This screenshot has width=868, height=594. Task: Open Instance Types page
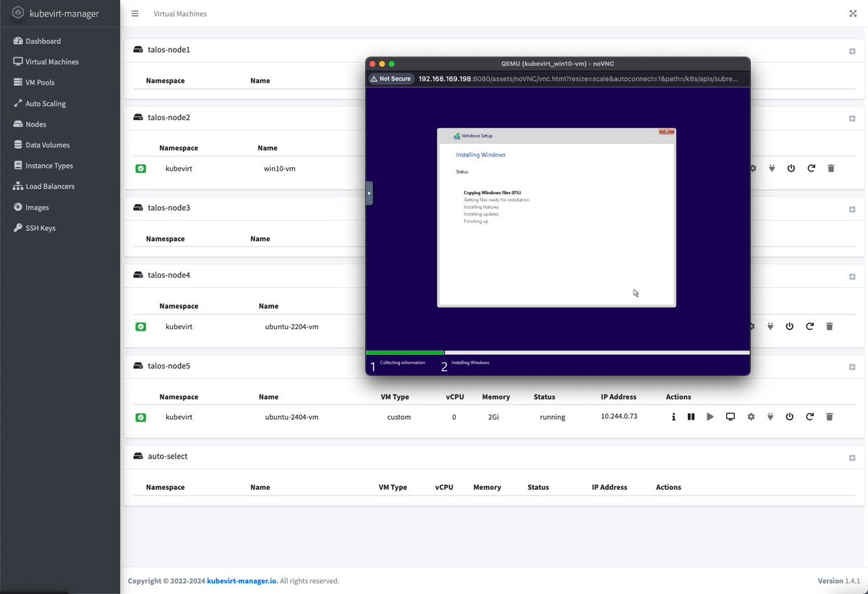(x=43, y=166)
